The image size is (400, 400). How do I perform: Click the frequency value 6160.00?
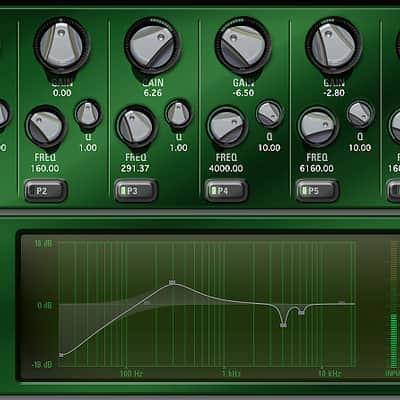point(316,168)
